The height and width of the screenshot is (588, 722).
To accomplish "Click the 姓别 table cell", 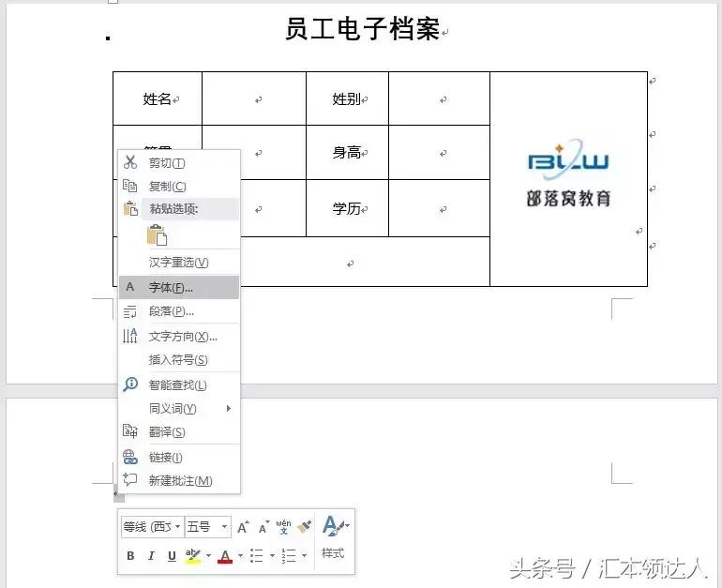I will tap(347, 98).
